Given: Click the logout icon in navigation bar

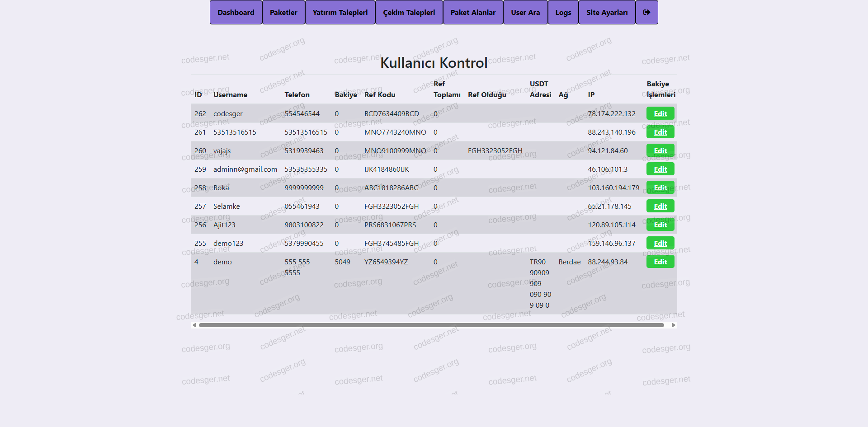Looking at the screenshot, I should coord(646,12).
